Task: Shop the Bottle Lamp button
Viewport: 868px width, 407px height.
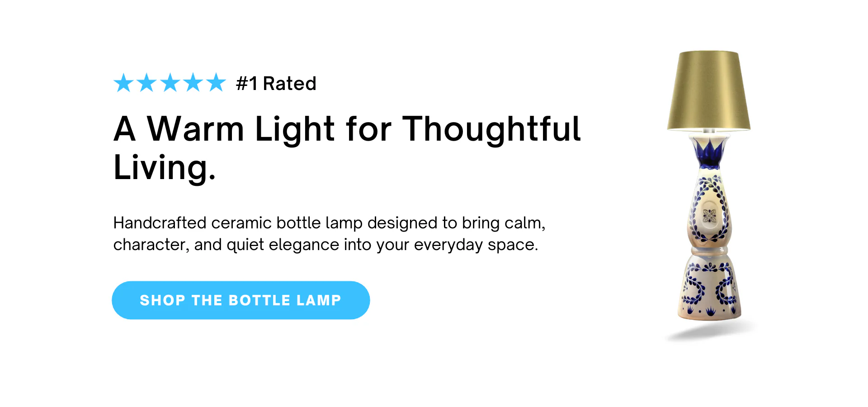Action: pyautogui.click(x=241, y=300)
